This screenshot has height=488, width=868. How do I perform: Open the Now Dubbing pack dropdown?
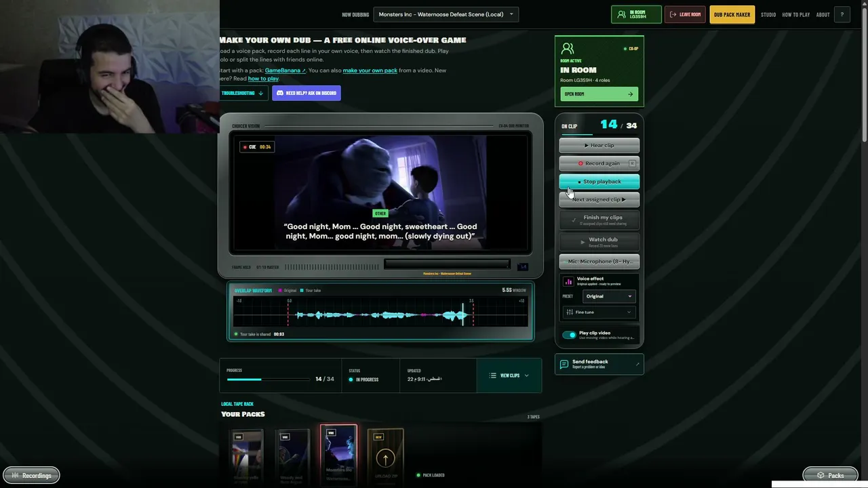tap(446, 14)
